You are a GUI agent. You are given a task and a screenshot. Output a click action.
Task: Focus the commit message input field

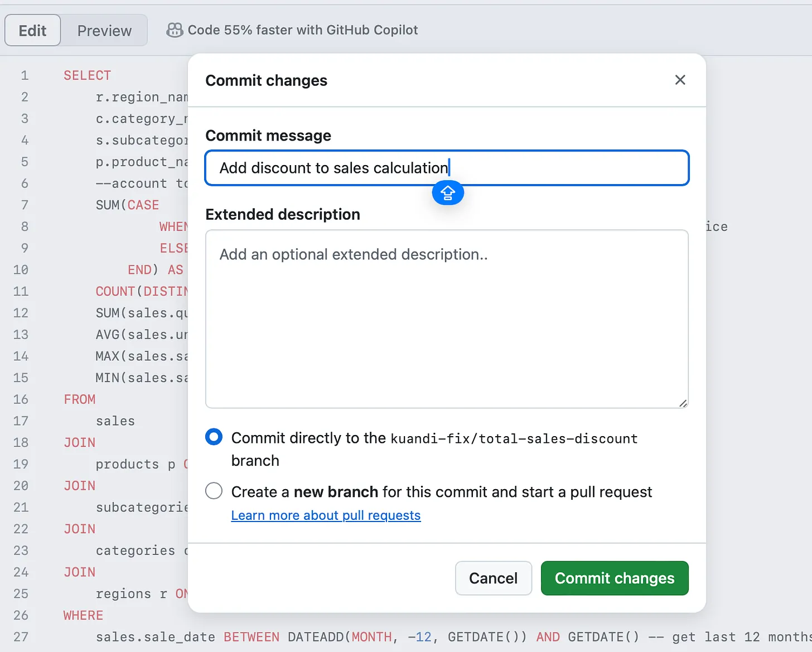[447, 168]
